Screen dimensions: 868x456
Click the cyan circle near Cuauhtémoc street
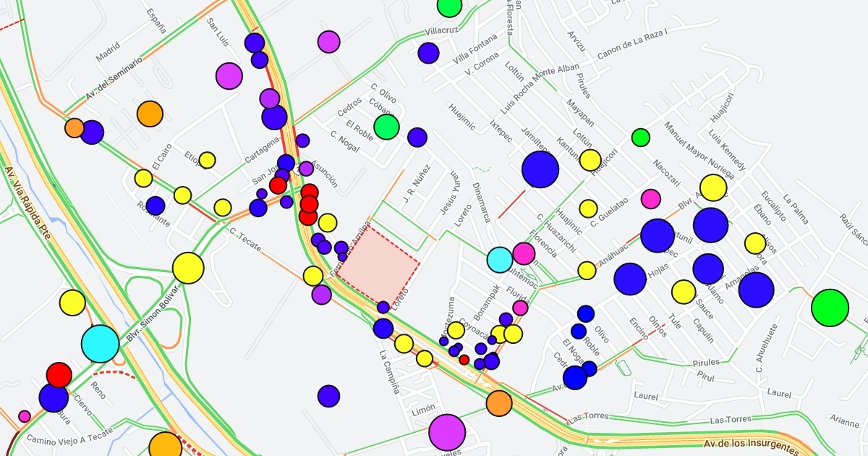500,259
